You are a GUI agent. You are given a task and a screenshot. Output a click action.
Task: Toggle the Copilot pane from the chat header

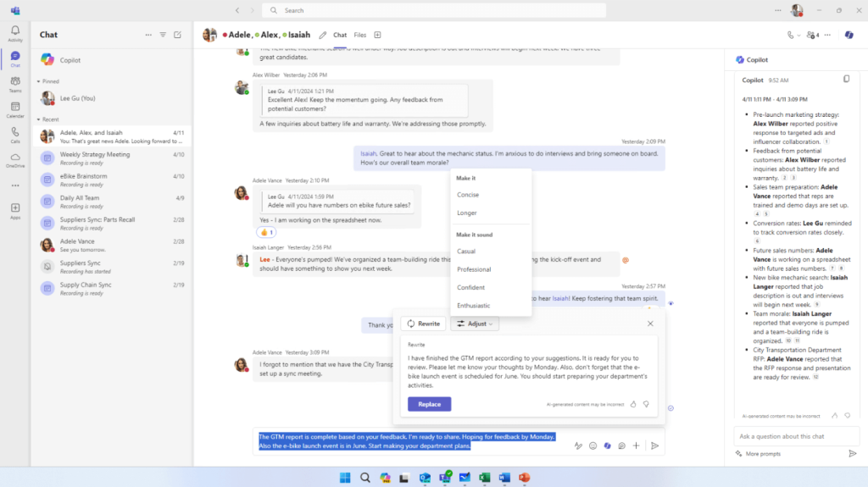pyautogui.click(x=849, y=35)
